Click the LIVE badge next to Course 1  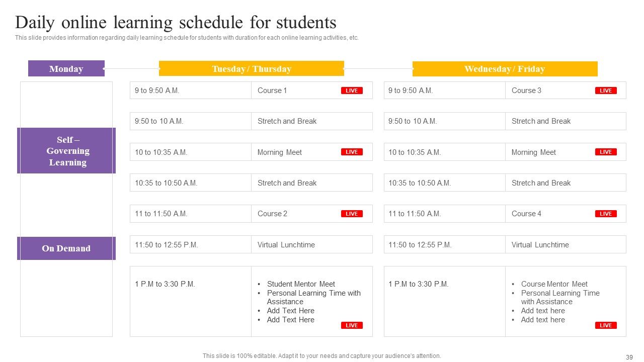352,90
